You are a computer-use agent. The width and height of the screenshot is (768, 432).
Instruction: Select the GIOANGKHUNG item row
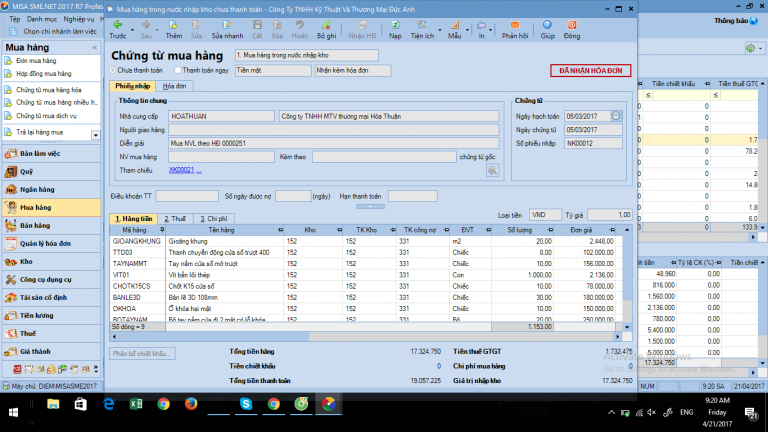click(366, 241)
